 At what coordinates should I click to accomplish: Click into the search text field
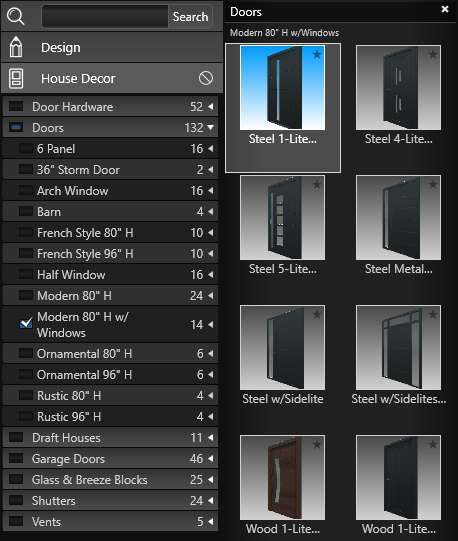105,16
